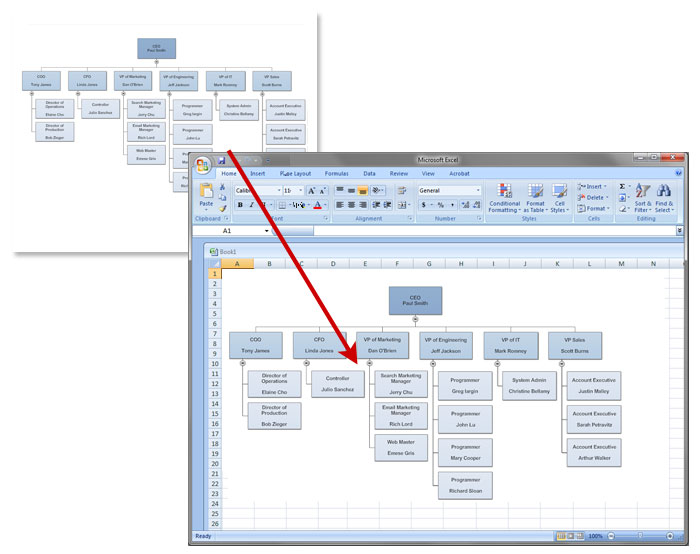
Task: Click the Copy icon in Clipboard group
Action: tap(222, 197)
